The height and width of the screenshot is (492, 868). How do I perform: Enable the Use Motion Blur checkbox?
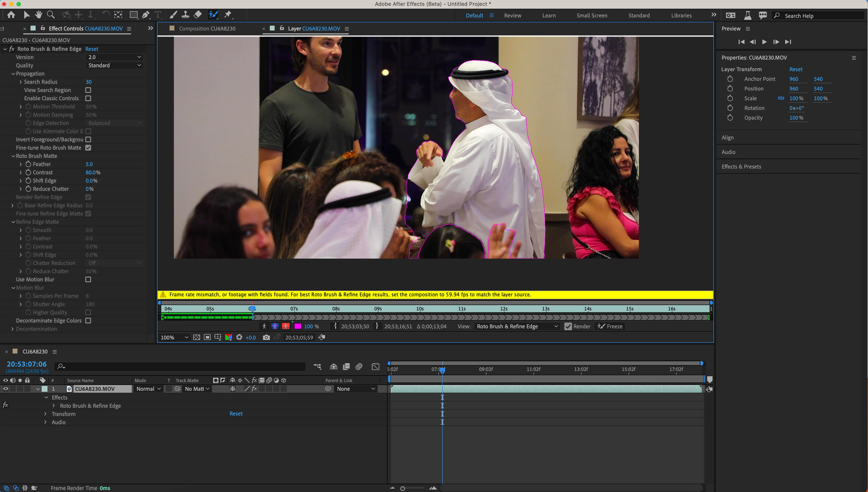88,279
